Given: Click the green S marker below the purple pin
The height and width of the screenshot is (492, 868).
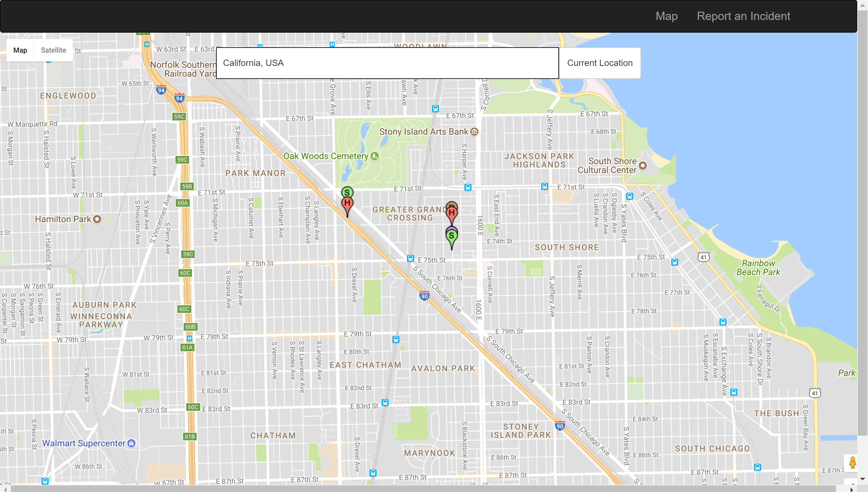Looking at the screenshot, I should click(451, 236).
